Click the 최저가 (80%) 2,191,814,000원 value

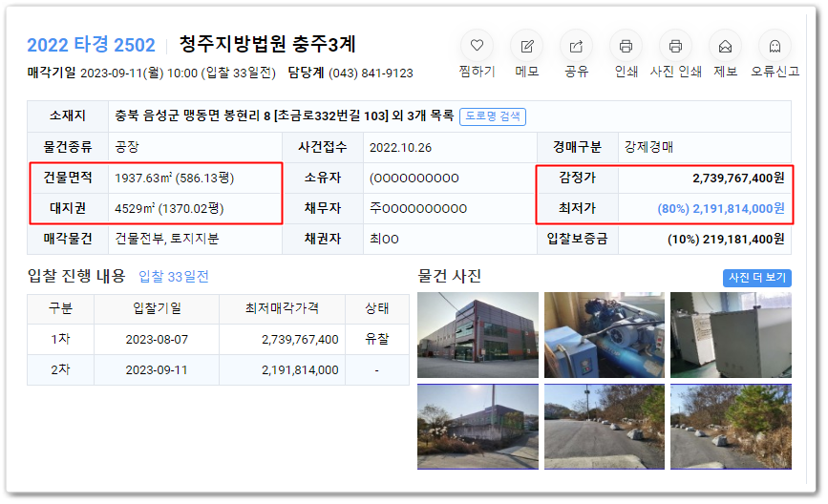(x=721, y=208)
